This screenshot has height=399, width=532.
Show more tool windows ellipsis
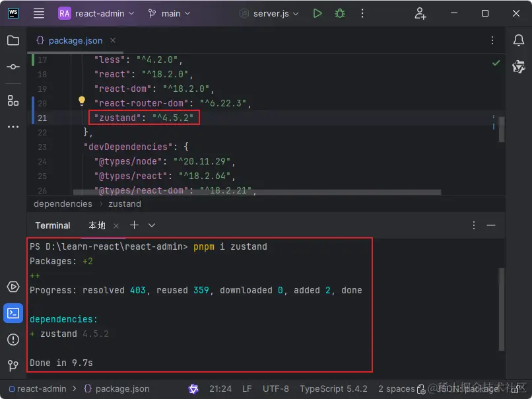point(13,127)
